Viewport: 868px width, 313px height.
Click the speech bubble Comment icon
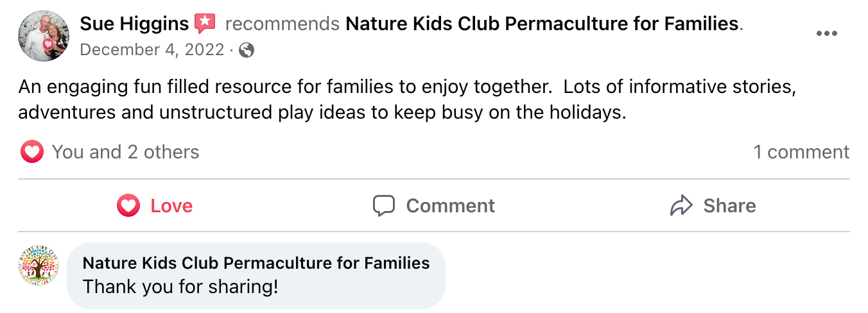(383, 206)
